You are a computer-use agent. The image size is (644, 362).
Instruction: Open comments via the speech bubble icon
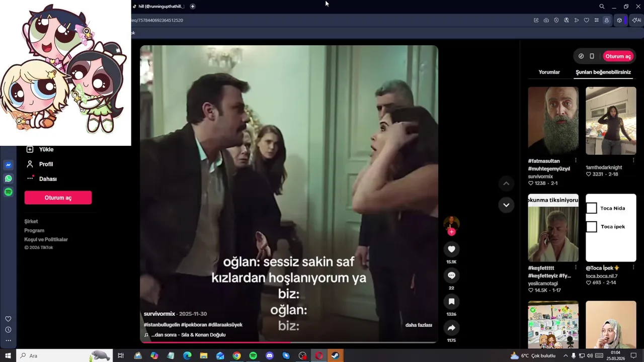(x=451, y=276)
